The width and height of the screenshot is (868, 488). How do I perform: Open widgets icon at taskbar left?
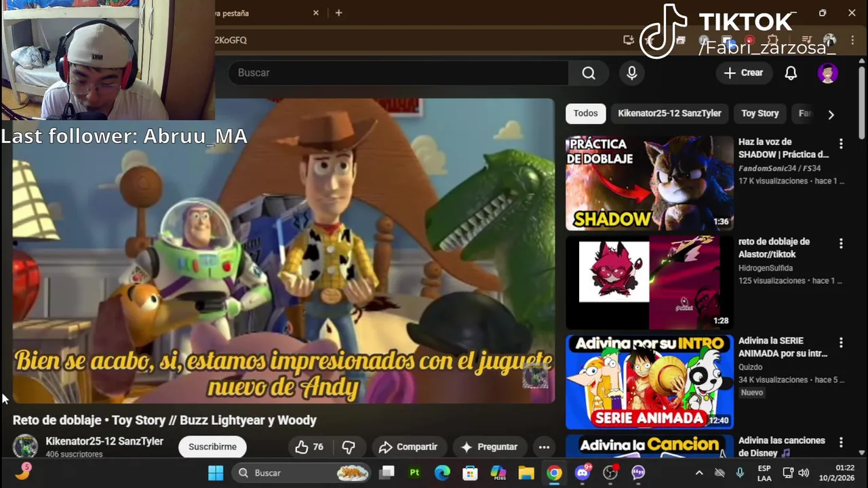[22, 472]
